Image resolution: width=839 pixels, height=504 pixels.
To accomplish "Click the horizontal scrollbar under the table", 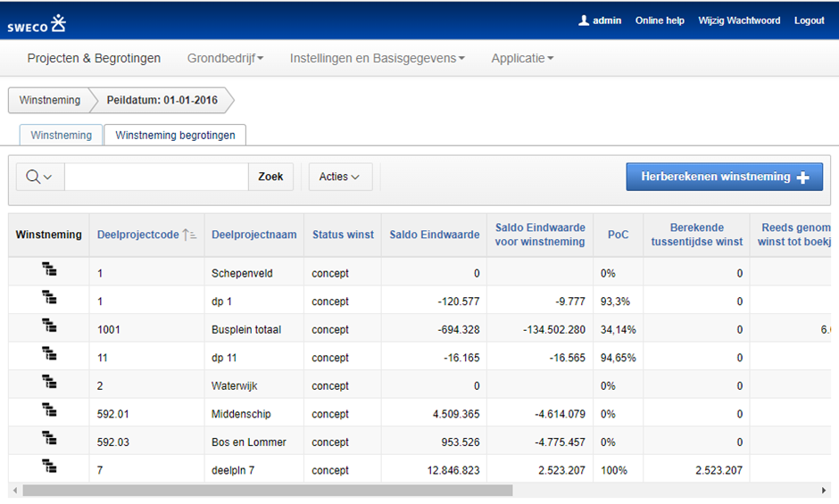I will tap(268, 490).
